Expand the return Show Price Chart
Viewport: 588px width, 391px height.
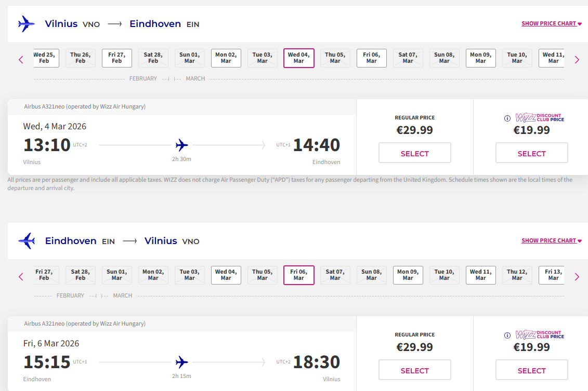tap(551, 241)
